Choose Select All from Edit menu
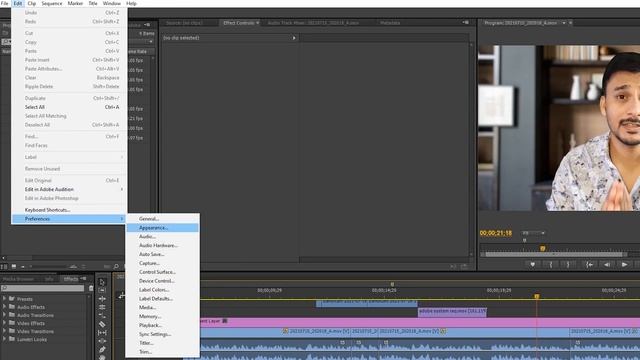640x360 pixels. pyautogui.click(x=69, y=107)
